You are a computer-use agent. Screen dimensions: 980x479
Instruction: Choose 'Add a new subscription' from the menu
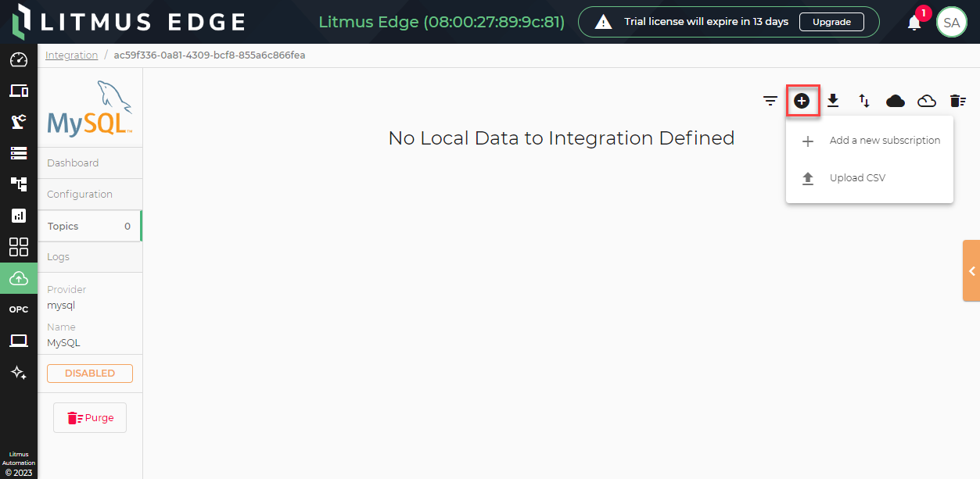[885, 141]
